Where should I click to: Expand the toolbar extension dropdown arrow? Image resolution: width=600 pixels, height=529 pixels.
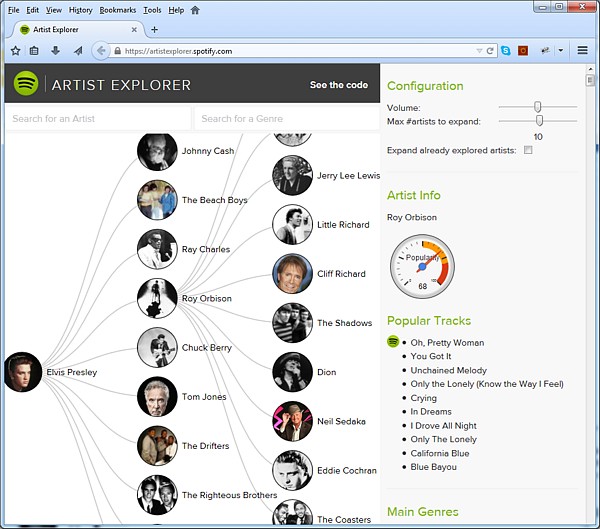tap(561, 50)
